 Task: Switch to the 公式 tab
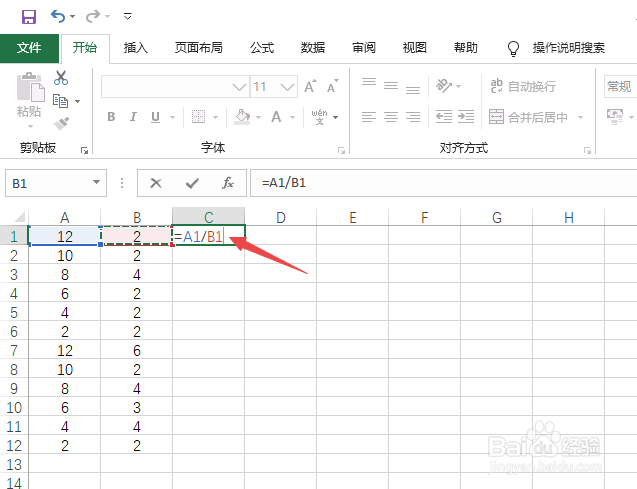click(262, 48)
